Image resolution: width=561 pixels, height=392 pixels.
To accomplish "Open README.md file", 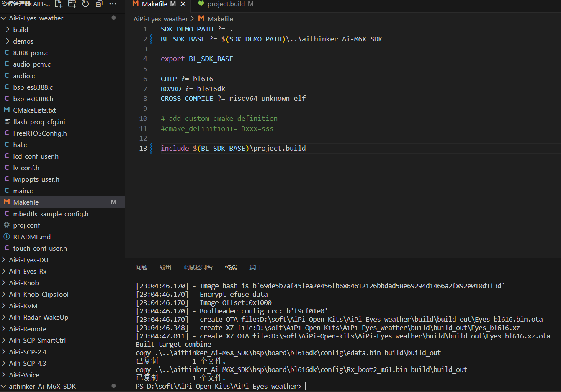I will point(62,237).
